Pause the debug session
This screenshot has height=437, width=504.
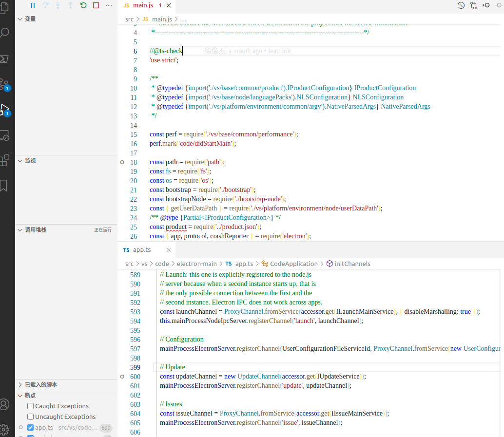coord(33,5)
